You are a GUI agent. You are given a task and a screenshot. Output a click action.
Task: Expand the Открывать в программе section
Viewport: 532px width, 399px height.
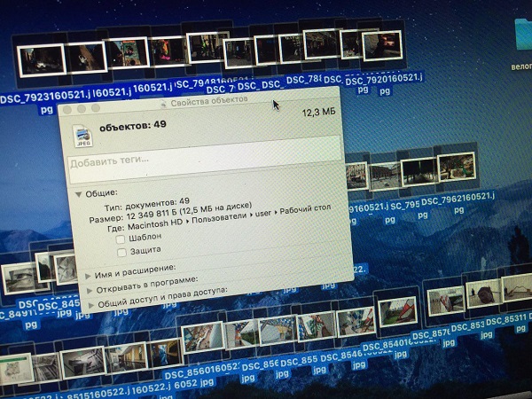pos(90,291)
